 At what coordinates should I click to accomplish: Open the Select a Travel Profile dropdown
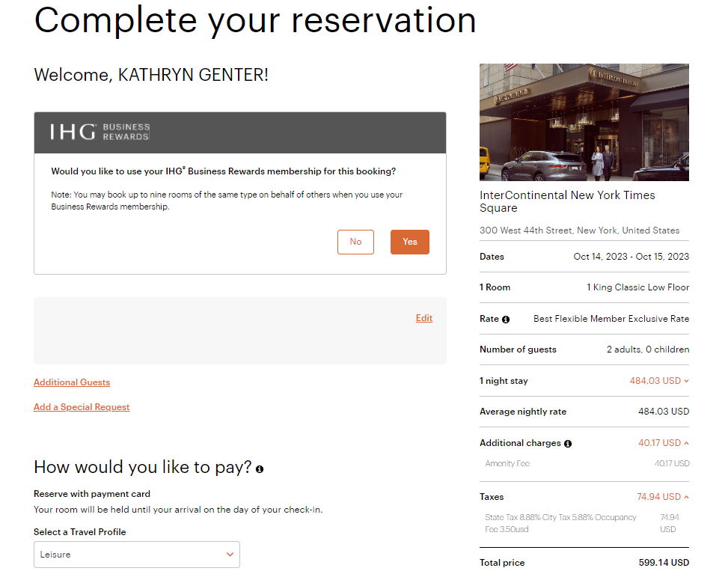coord(136,555)
